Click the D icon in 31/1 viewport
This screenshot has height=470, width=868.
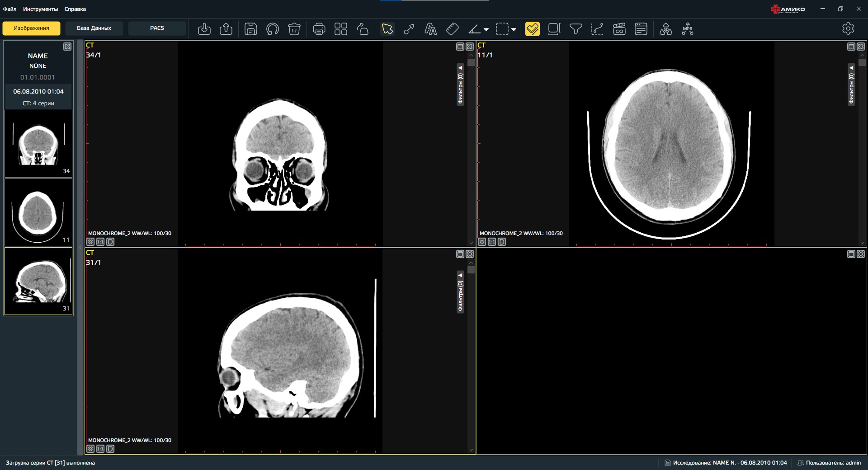click(110, 449)
